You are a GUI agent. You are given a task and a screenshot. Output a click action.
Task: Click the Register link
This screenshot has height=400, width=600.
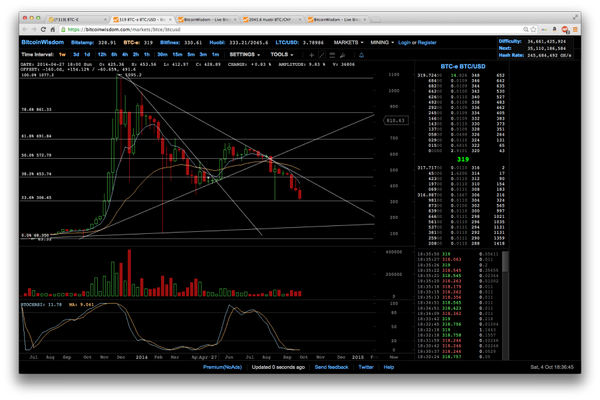[x=427, y=42]
